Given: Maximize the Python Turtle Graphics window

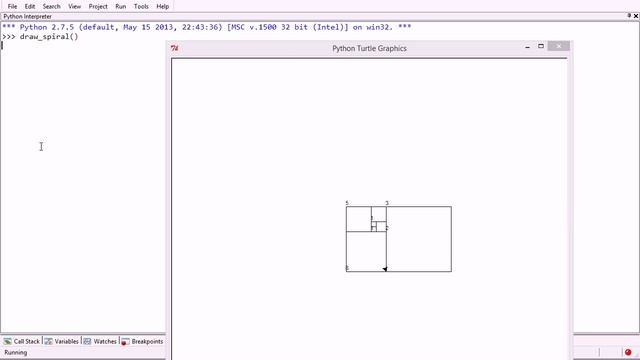Looking at the screenshot, I should pyautogui.click(x=541, y=46).
